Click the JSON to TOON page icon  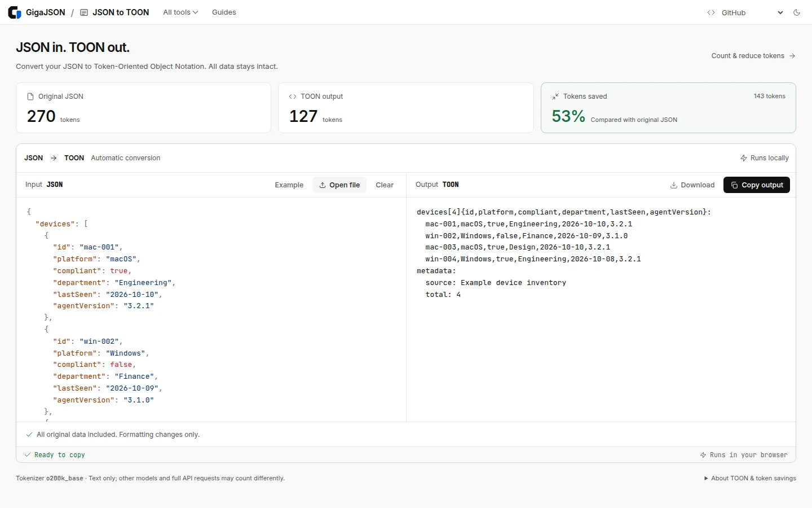point(84,12)
